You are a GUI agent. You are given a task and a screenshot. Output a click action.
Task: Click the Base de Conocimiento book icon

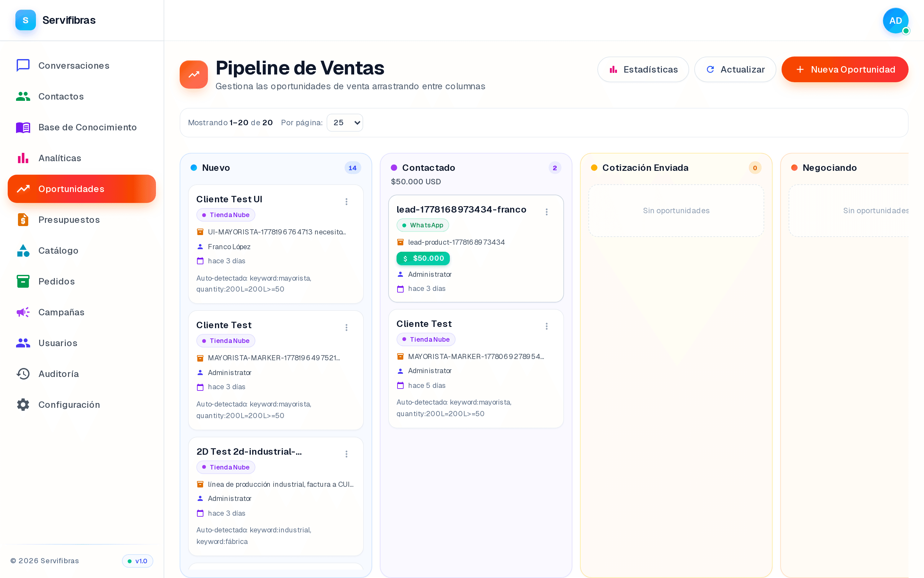click(x=23, y=127)
